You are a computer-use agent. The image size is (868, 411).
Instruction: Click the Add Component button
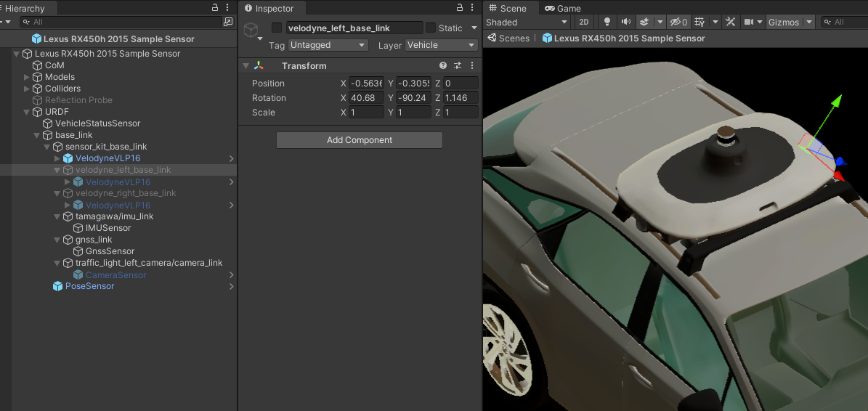pos(360,140)
